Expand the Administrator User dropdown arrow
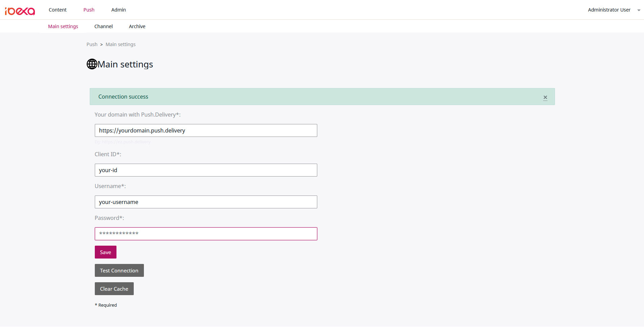 (639, 10)
